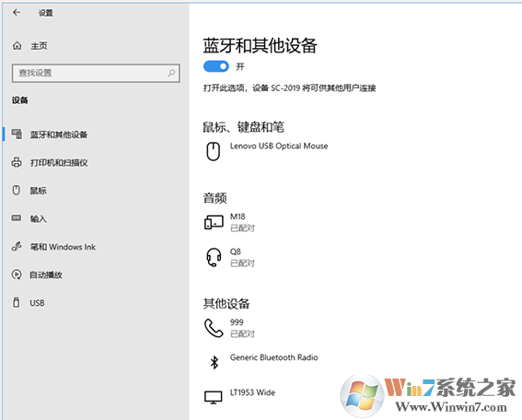Click the Lenovo mouse device icon
Screen dimensions: 522x420
(x=213, y=152)
